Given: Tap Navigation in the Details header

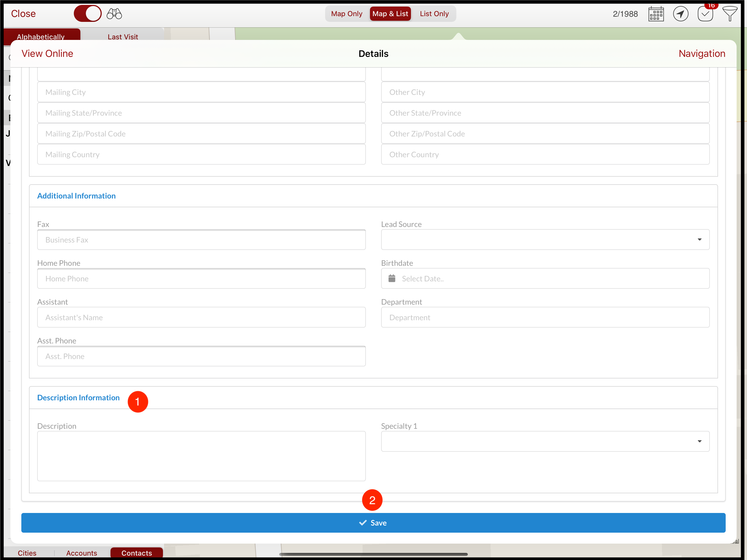Looking at the screenshot, I should tap(702, 53).
